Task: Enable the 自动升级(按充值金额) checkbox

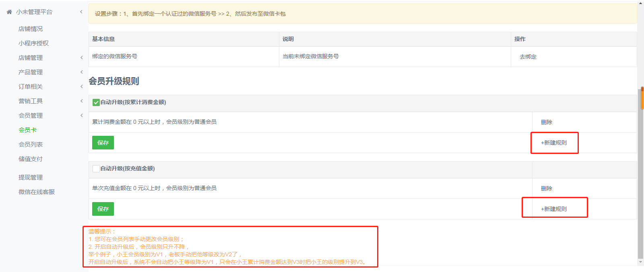Action: [x=96, y=169]
